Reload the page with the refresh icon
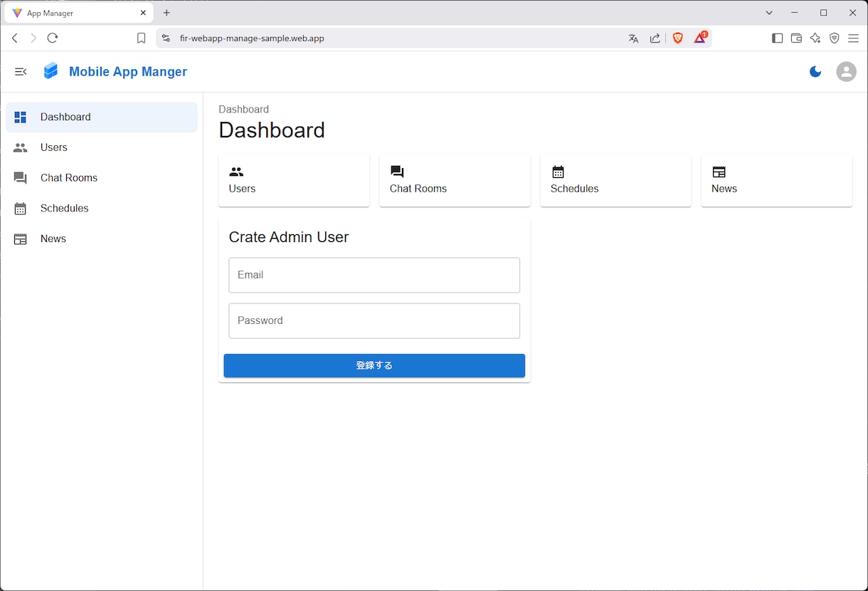The width and height of the screenshot is (868, 591). 53,38
